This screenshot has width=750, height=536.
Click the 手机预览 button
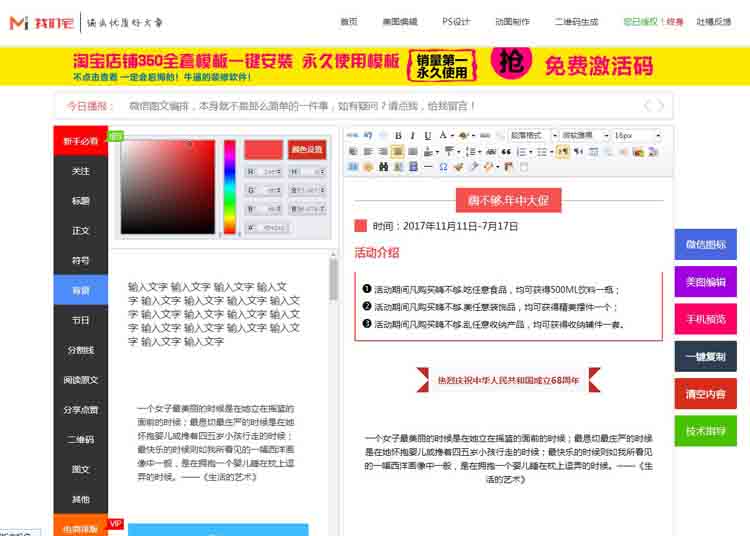[705, 319]
